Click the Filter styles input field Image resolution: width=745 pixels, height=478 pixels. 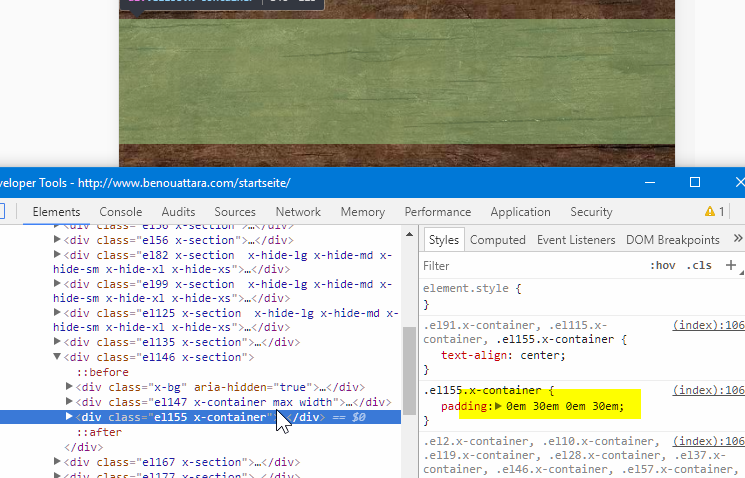[x=530, y=266]
